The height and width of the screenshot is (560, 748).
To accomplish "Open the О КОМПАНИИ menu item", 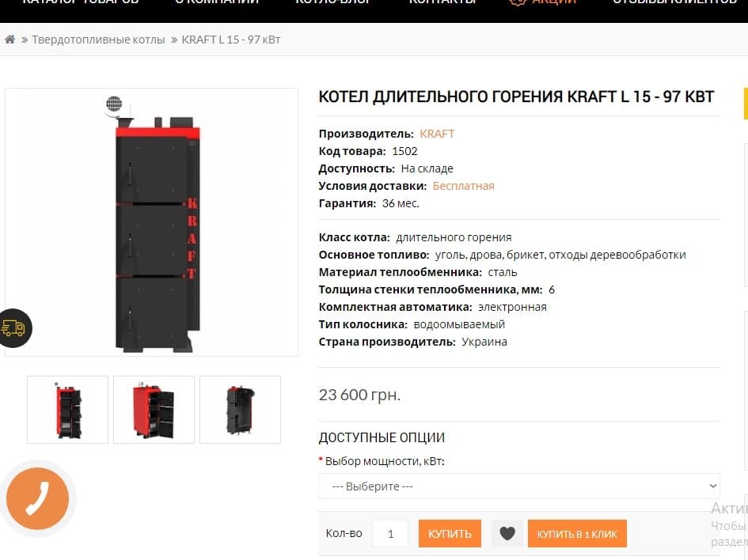I will point(217,2).
